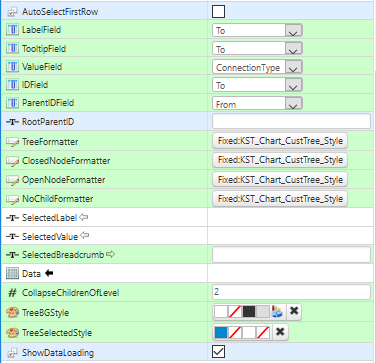The width and height of the screenshot is (376, 363).
Task: Click the ClosedNodeFormatter pencil icon
Action: (x=12, y=161)
